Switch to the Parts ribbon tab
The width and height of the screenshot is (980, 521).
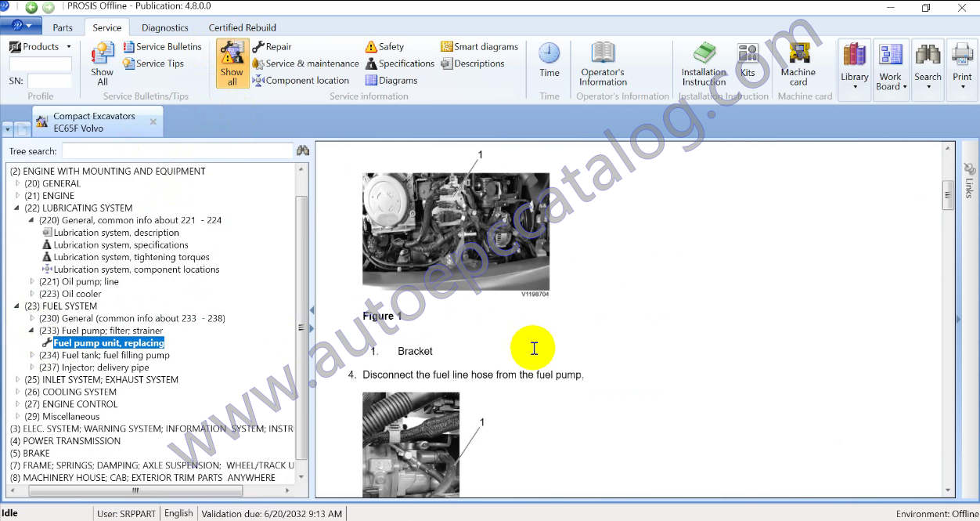(63, 27)
